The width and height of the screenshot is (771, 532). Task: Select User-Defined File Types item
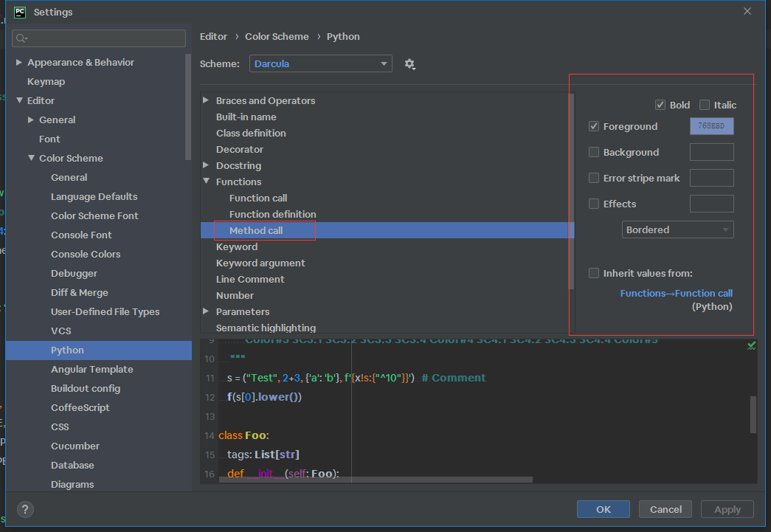pos(106,311)
